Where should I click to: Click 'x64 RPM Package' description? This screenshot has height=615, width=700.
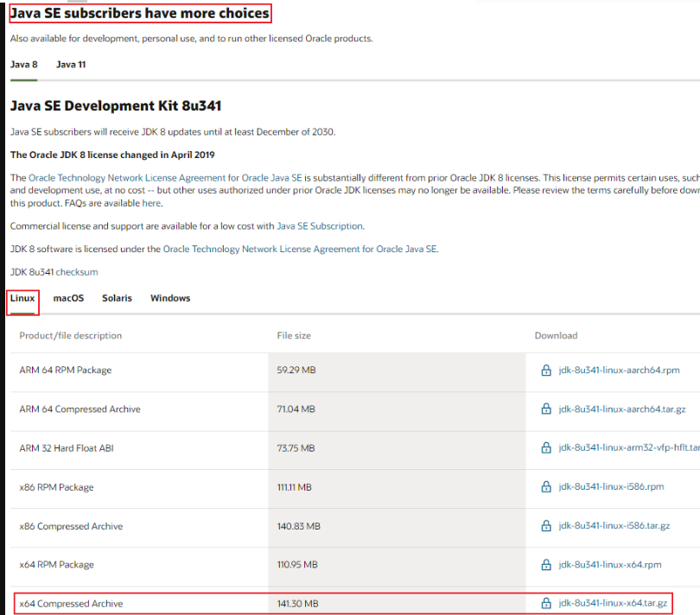coord(57,565)
